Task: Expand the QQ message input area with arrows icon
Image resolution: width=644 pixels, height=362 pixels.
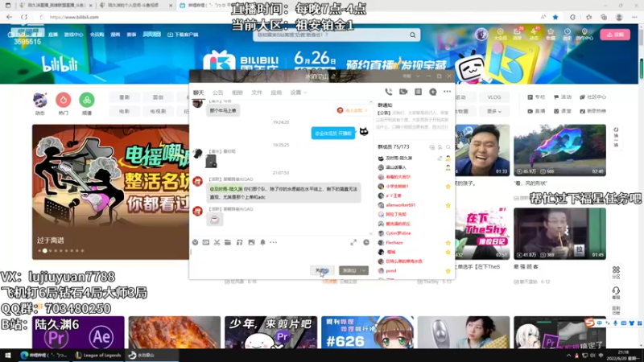Action: pos(353,243)
